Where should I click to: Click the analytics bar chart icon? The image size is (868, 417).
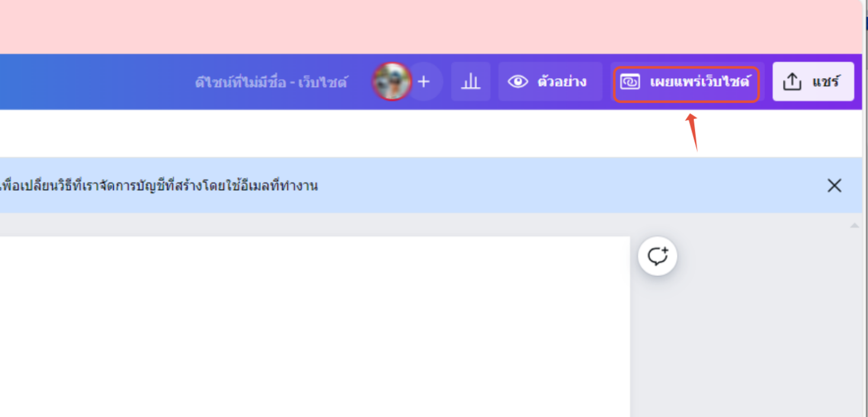click(470, 82)
